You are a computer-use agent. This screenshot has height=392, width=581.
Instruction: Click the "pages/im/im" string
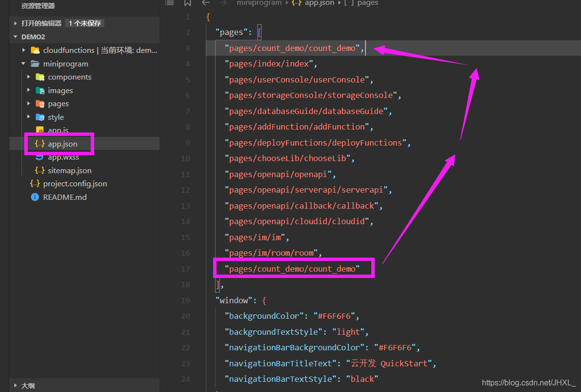(255, 237)
